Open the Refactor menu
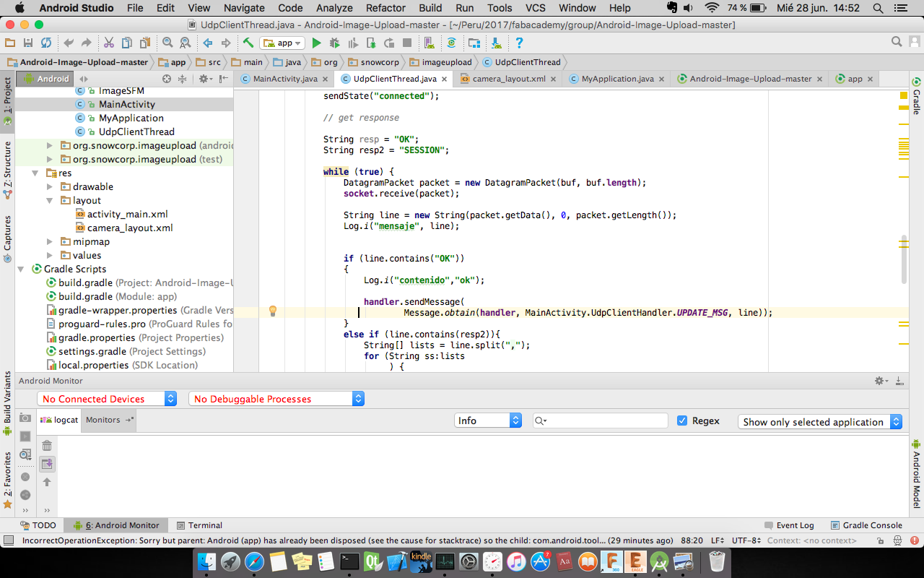This screenshot has width=924, height=578. tap(385, 8)
